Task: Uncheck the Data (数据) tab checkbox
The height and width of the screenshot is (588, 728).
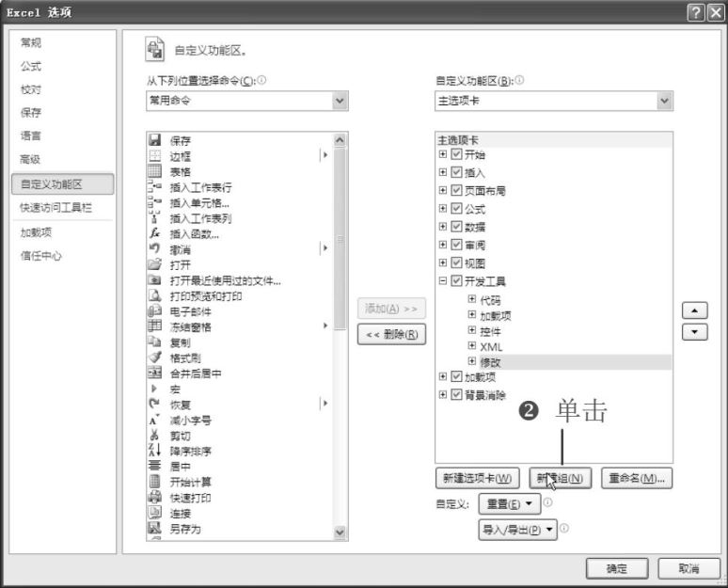Action: tap(456, 226)
